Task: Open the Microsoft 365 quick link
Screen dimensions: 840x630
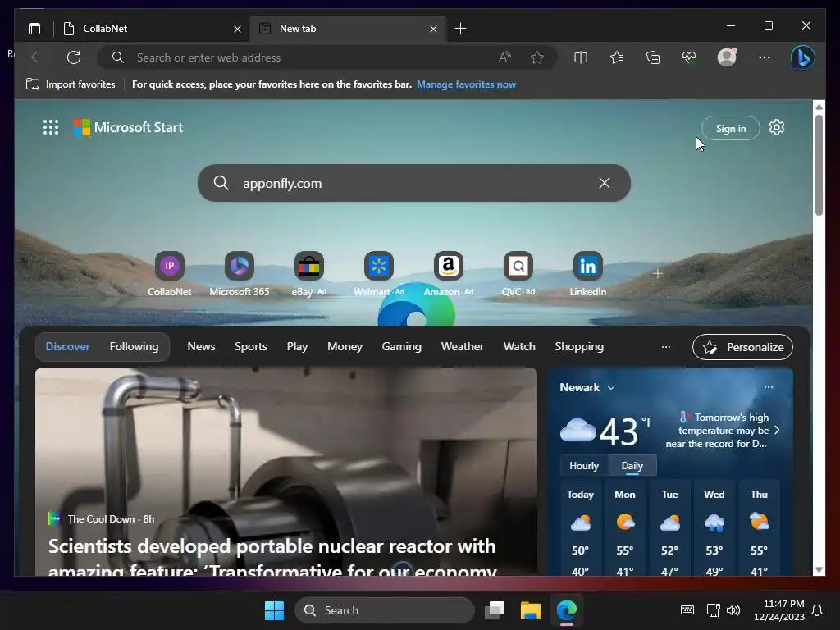Action: coord(240,273)
